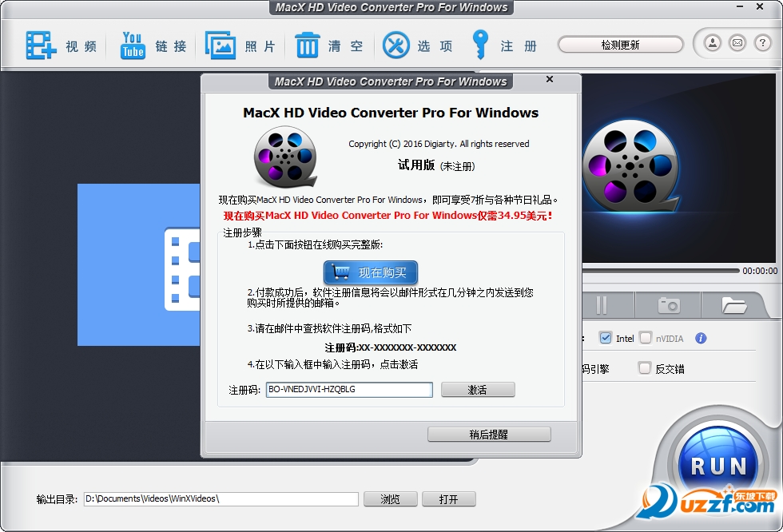
Task: Click the 00:00:00 playback time display
Action: [x=760, y=271]
